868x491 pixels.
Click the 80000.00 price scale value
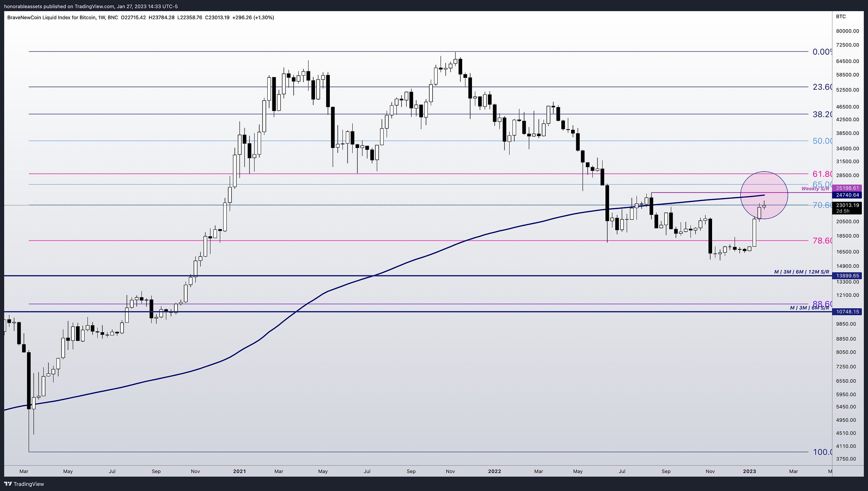pyautogui.click(x=847, y=31)
